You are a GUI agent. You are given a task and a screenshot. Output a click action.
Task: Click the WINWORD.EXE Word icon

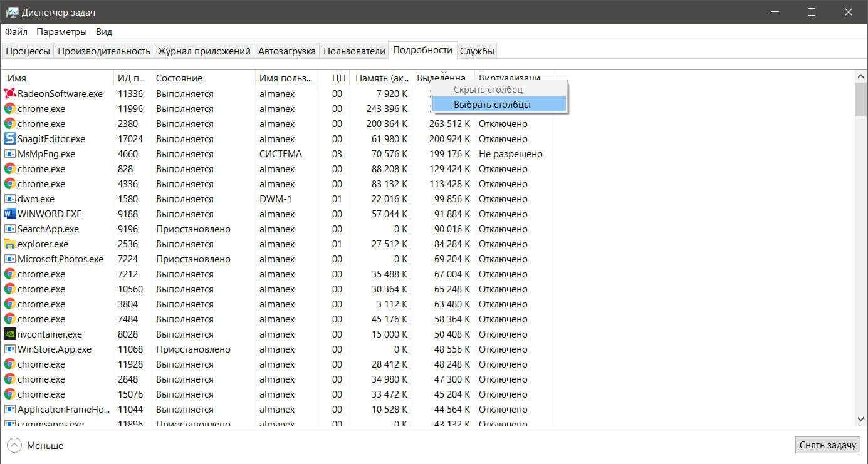tap(10, 214)
